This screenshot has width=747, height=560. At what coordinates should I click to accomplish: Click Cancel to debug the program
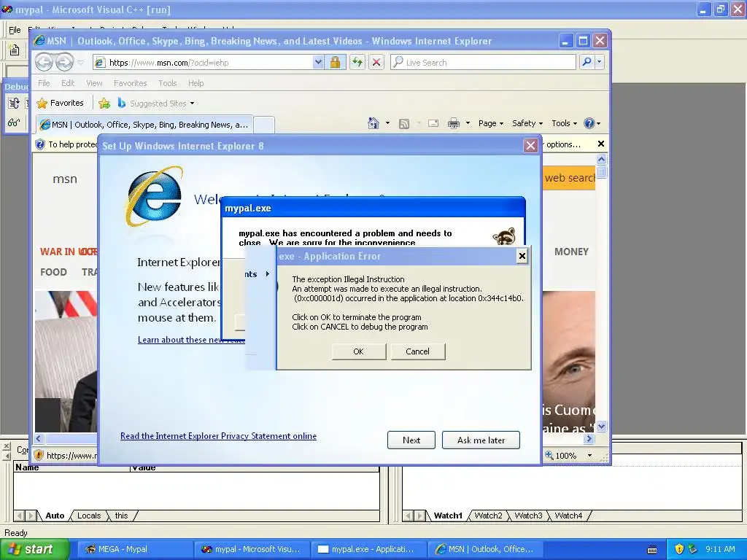click(418, 351)
